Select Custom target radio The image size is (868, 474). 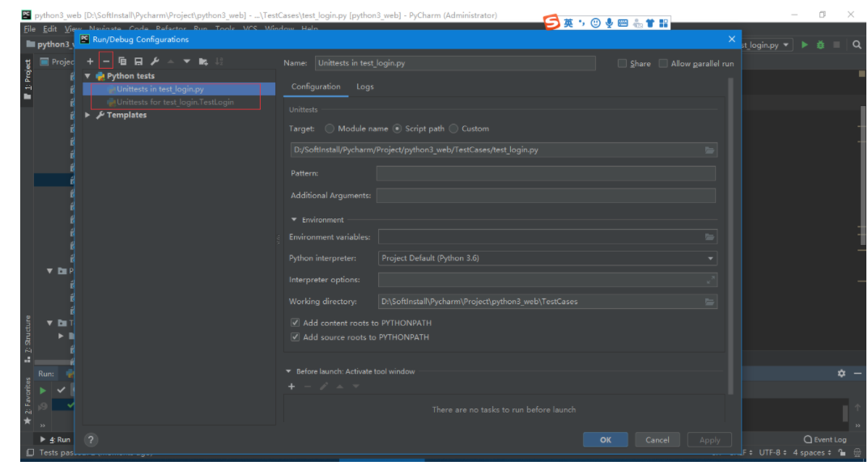453,129
